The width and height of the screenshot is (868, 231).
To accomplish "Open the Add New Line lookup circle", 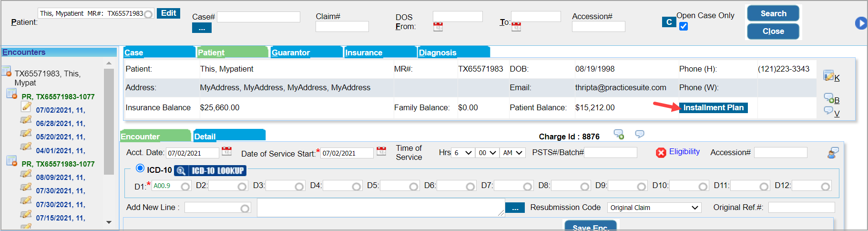I will pos(245,209).
